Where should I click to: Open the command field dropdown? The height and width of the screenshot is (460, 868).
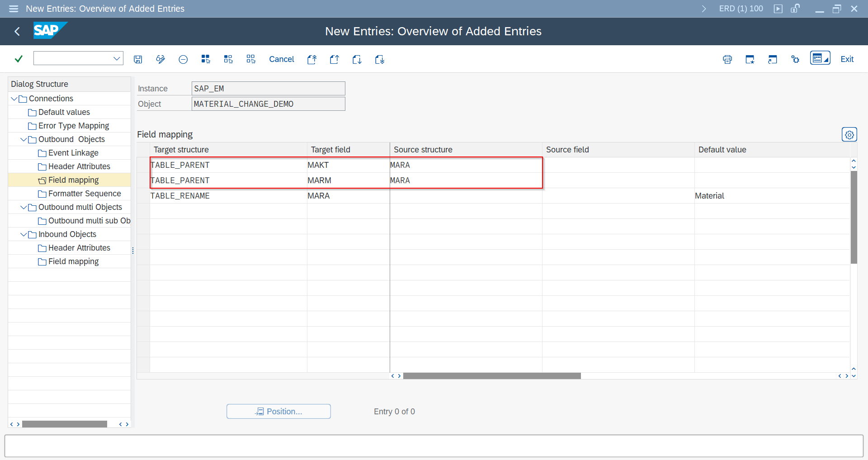click(x=117, y=58)
